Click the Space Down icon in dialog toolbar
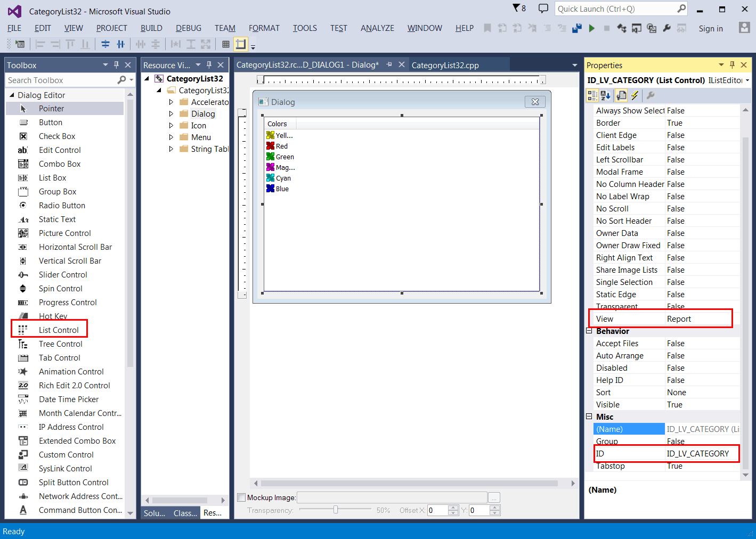 tap(156, 44)
